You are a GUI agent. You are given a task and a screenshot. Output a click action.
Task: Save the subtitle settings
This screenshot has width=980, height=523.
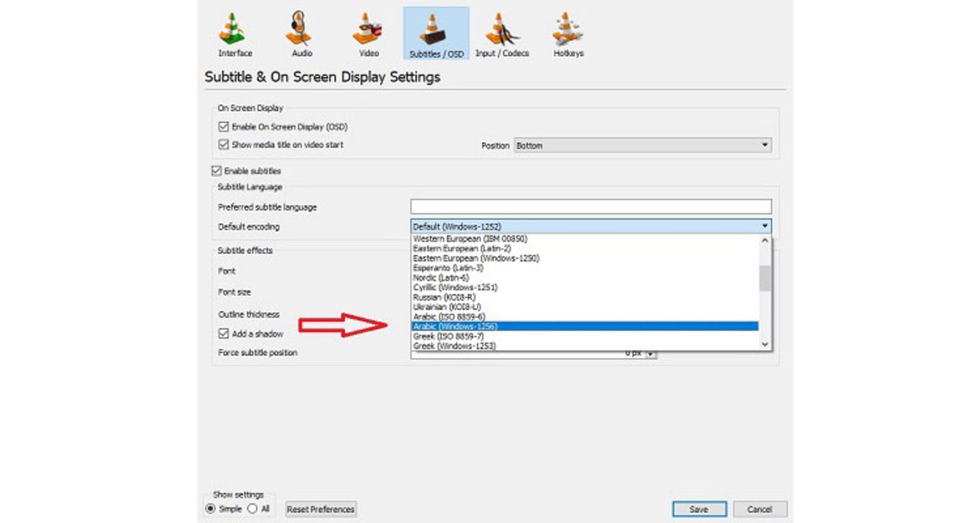click(x=699, y=509)
